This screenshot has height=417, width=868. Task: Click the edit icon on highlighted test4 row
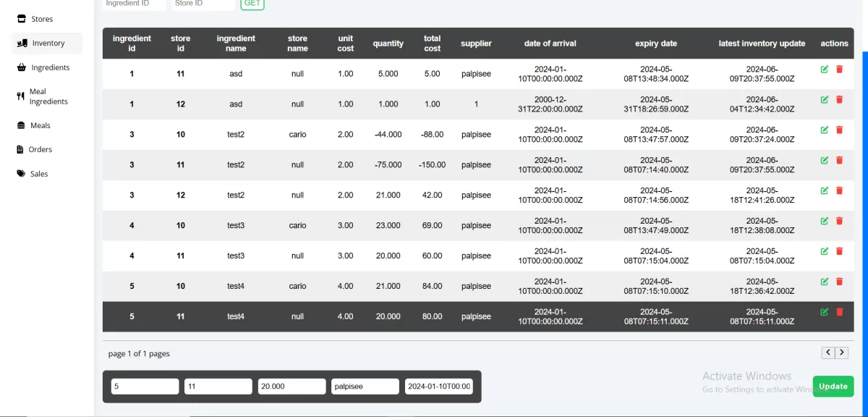[x=825, y=312]
